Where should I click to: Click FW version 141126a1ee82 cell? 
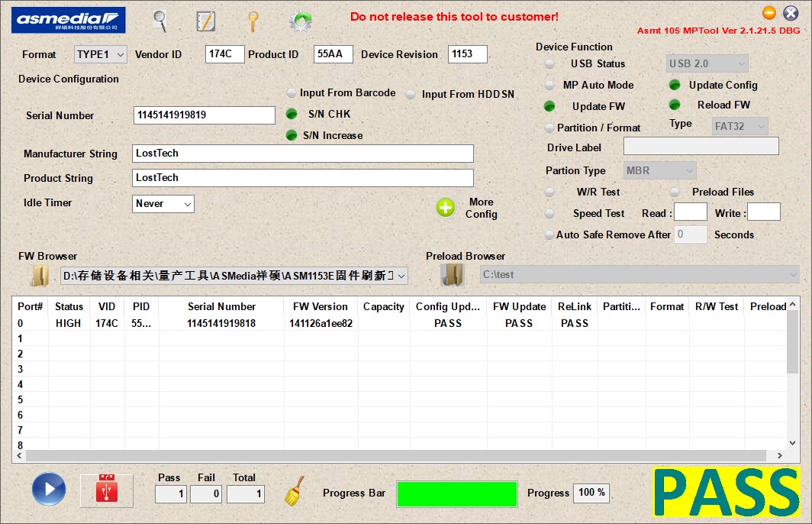321,323
